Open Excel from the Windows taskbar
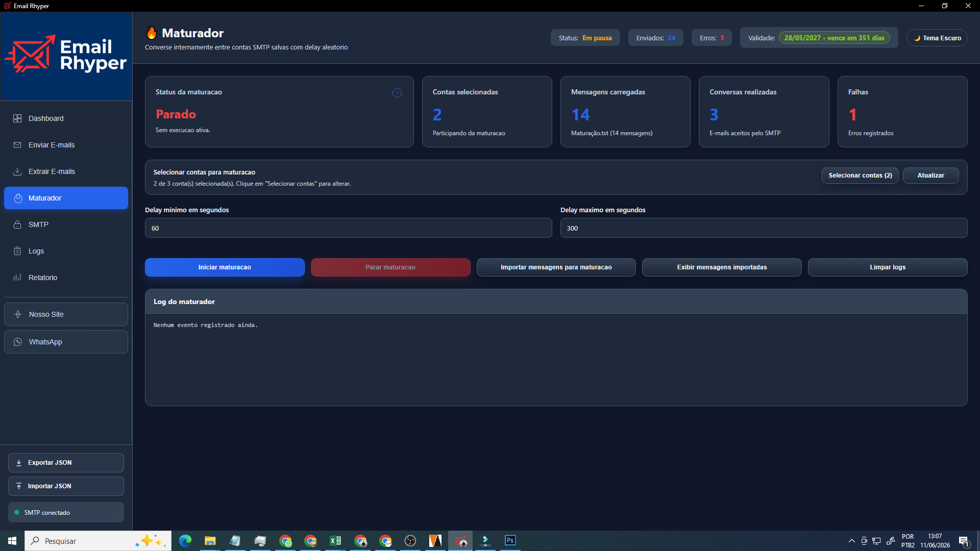Screen dimensions: 980x551 pos(335,541)
